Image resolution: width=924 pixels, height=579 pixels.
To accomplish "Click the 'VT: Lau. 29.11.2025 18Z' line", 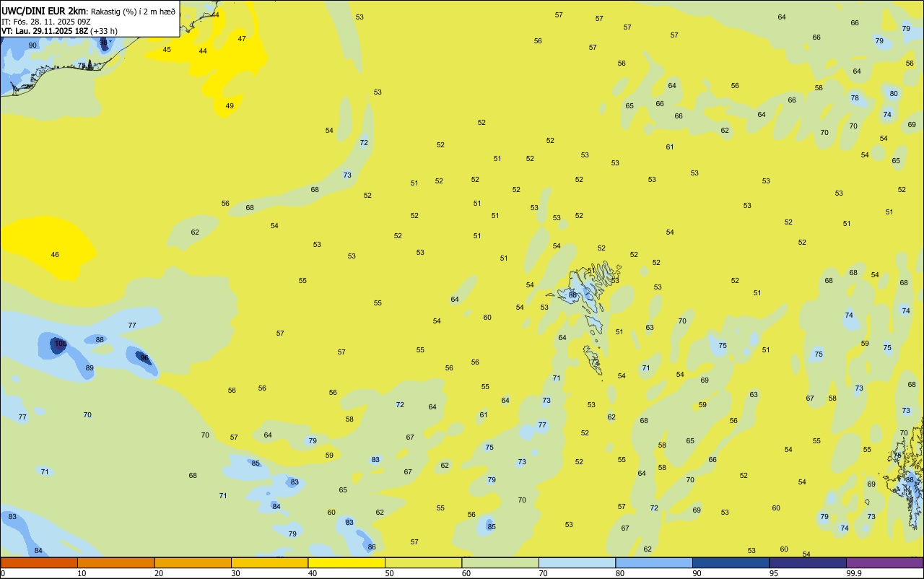I will 45,31.
